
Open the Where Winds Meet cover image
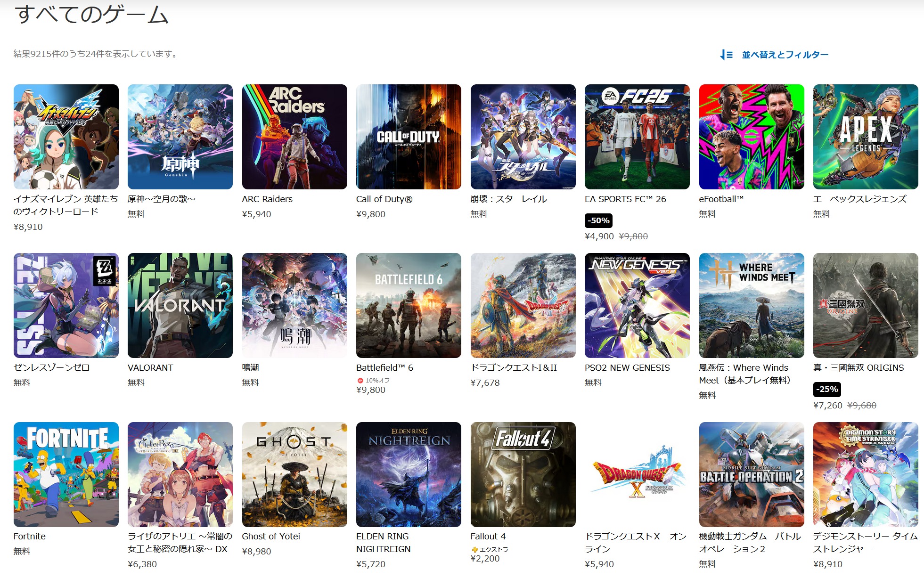click(751, 305)
